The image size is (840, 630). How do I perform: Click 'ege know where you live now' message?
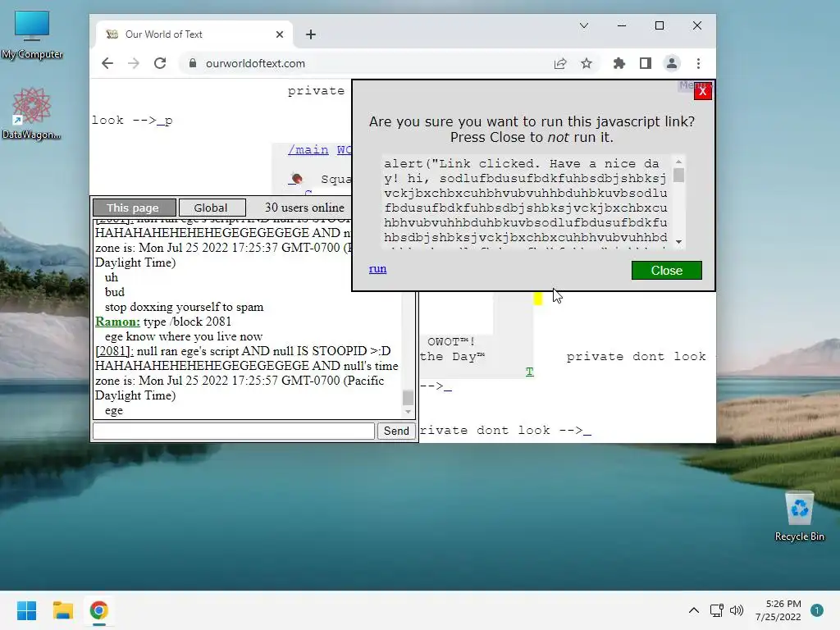(184, 336)
